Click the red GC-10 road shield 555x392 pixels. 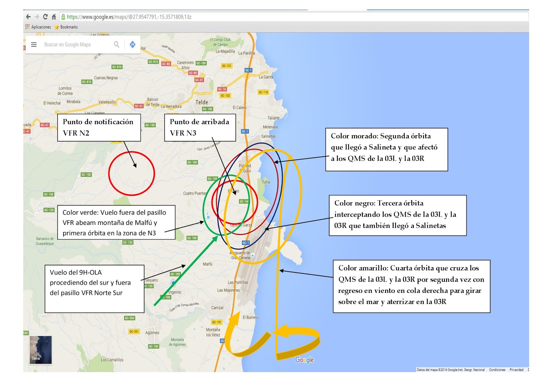pos(222,89)
